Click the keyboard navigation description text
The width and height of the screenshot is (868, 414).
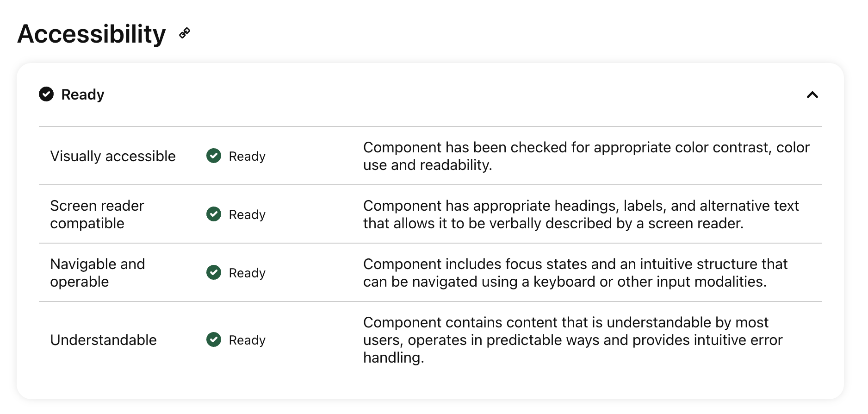click(575, 273)
